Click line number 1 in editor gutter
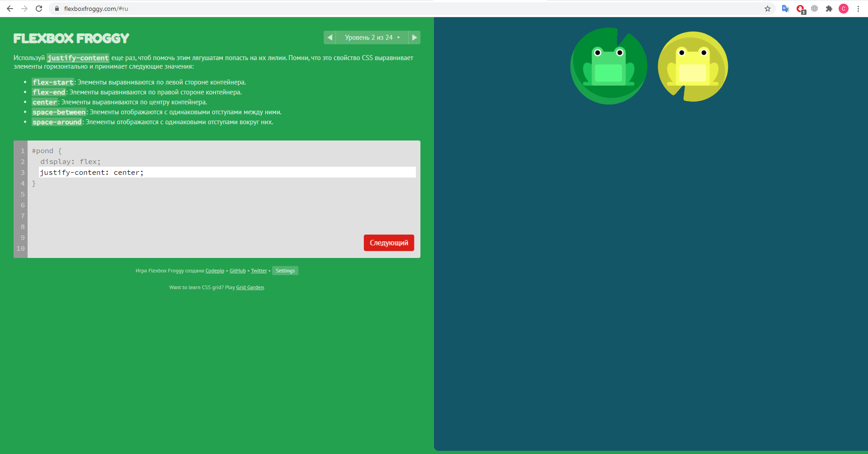Image resolution: width=868 pixels, height=454 pixels. tap(23, 151)
